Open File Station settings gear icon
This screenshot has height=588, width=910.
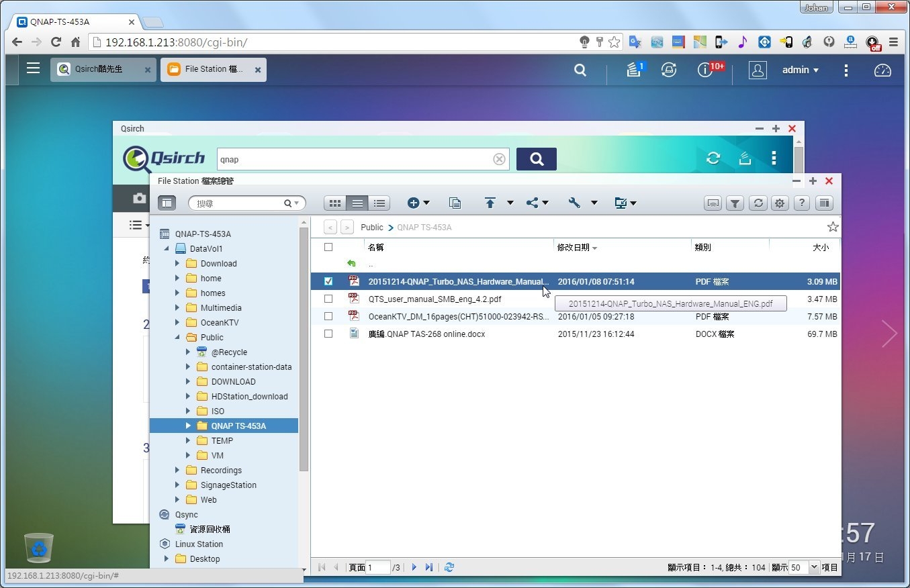(x=779, y=203)
